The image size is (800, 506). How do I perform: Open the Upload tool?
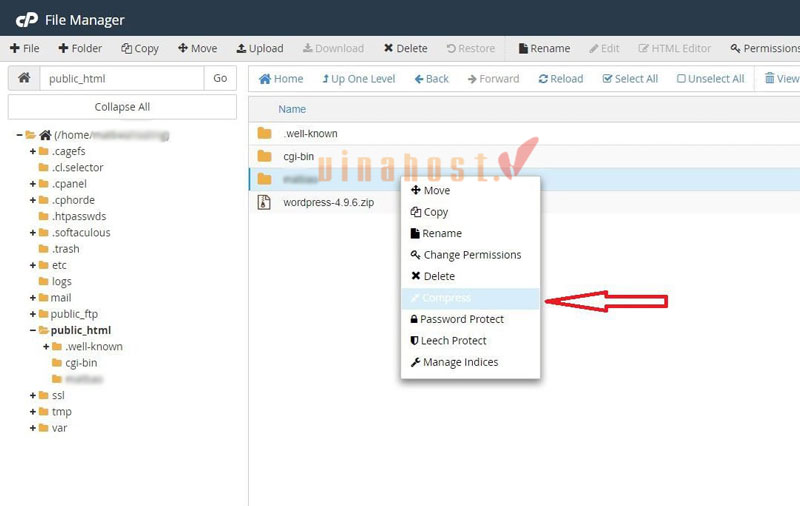(x=260, y=48)
